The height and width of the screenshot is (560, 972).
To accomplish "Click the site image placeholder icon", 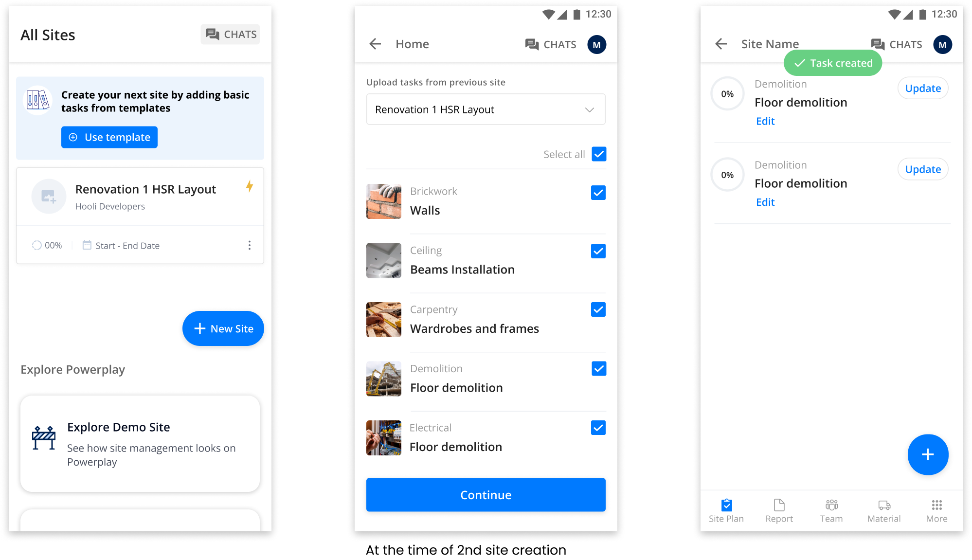I will click(x=49, y=197).
